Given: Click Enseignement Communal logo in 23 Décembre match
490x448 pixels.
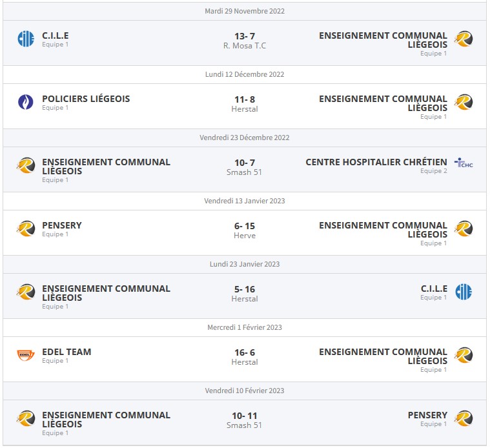Looking at the screenshot, I should 26,165.
